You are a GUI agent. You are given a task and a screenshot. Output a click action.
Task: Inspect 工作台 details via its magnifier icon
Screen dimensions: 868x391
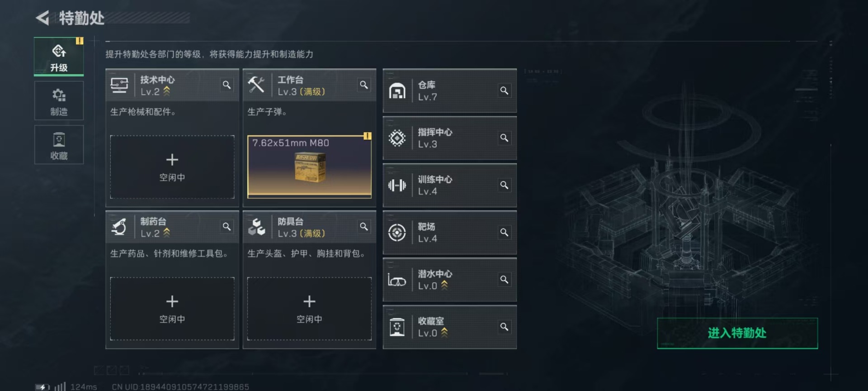[x=364, y=85]
